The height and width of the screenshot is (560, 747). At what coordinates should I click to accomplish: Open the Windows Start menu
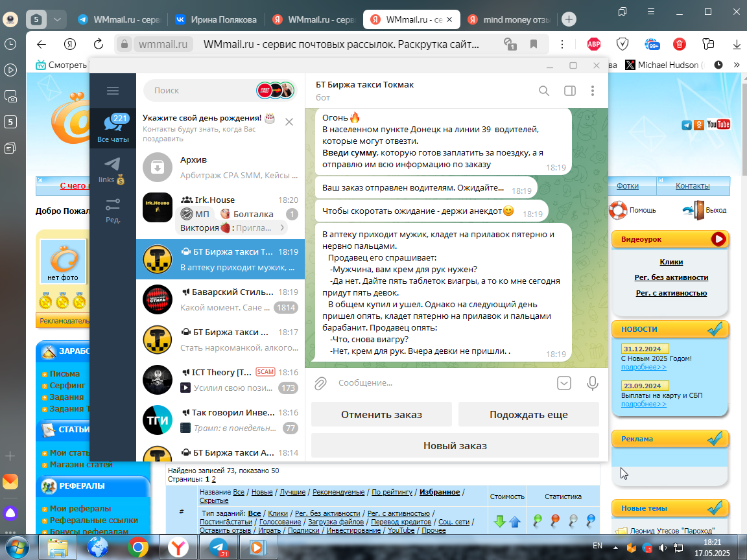coord(16,548)
